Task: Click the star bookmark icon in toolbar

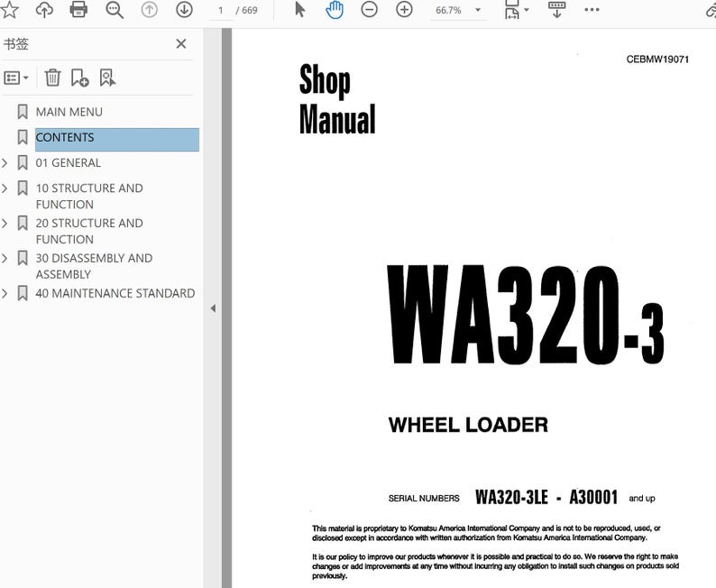Action: 9,10
